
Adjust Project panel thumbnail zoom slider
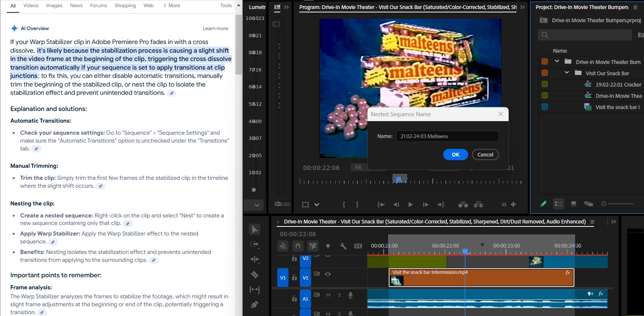[x=617, y=204]
